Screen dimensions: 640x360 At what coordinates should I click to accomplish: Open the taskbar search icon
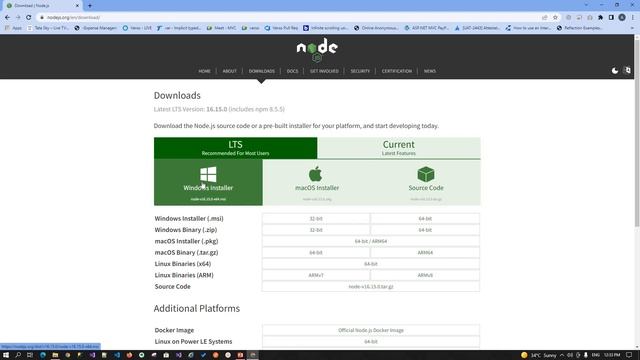coord(18,355)
